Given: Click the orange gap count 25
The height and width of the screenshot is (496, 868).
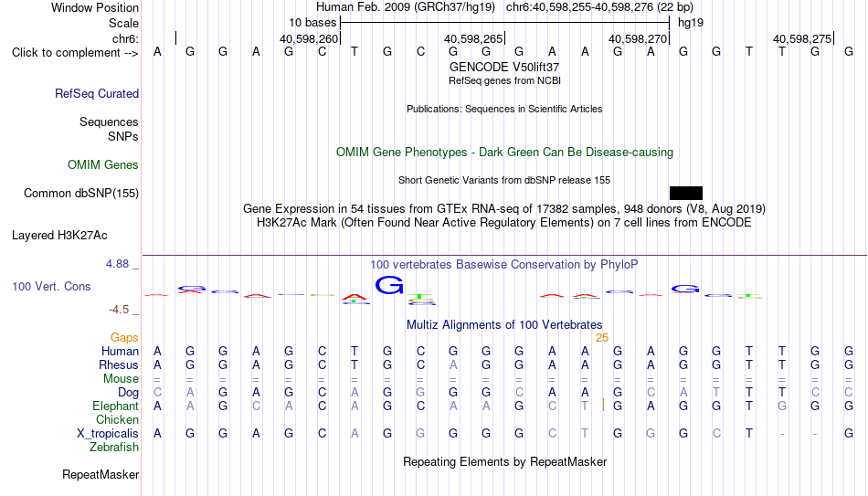Looking at the screenshot, I should (x=602, y=338).
